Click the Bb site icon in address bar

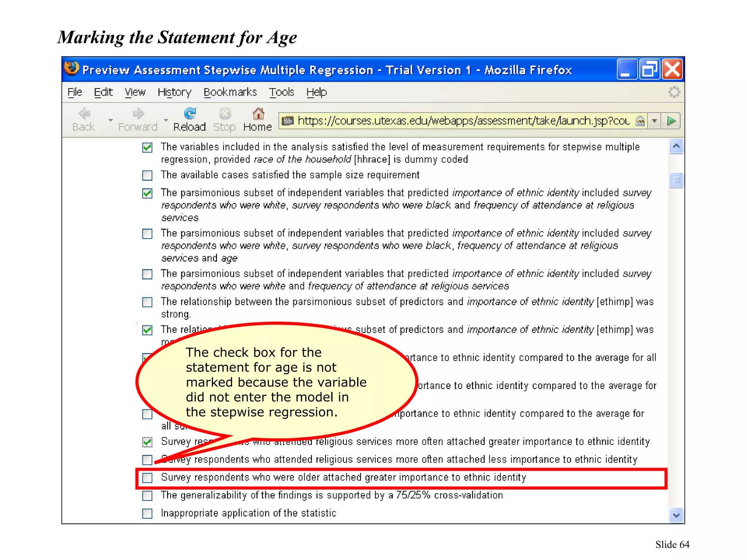288,121
